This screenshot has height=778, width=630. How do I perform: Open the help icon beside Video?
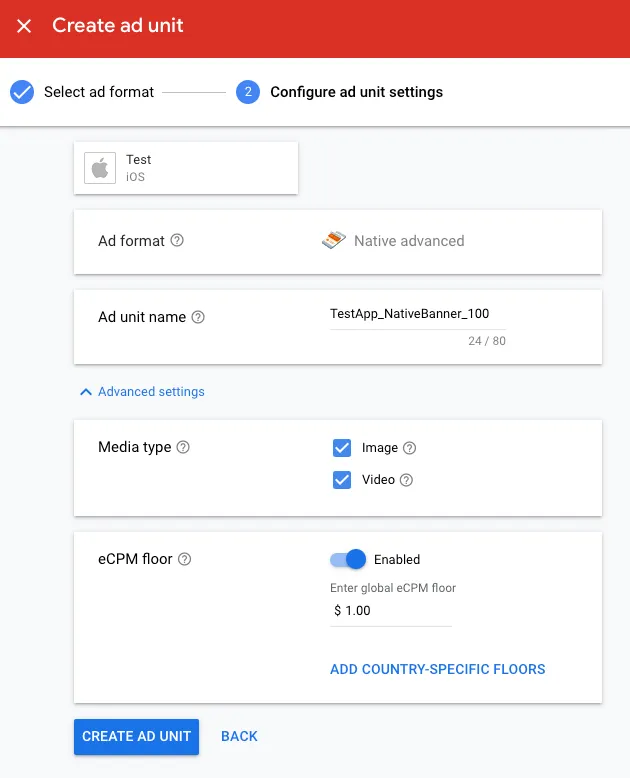[x=406, y=480]
